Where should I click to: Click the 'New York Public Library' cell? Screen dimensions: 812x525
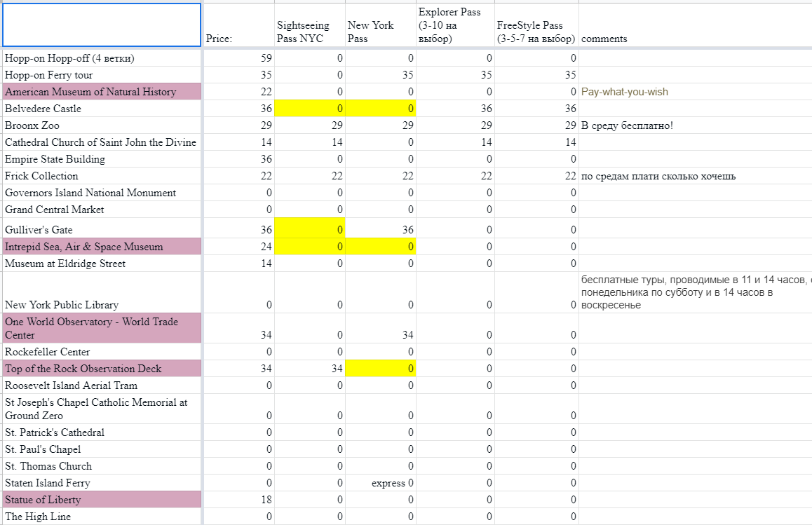coord(102,292)
